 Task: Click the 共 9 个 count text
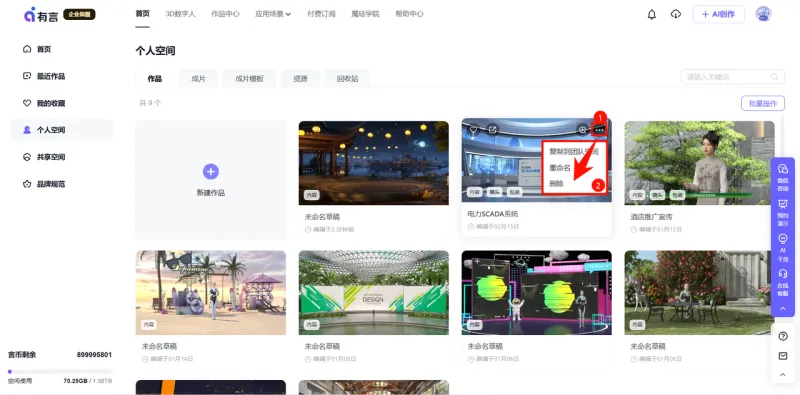click(x=151, y=103)
